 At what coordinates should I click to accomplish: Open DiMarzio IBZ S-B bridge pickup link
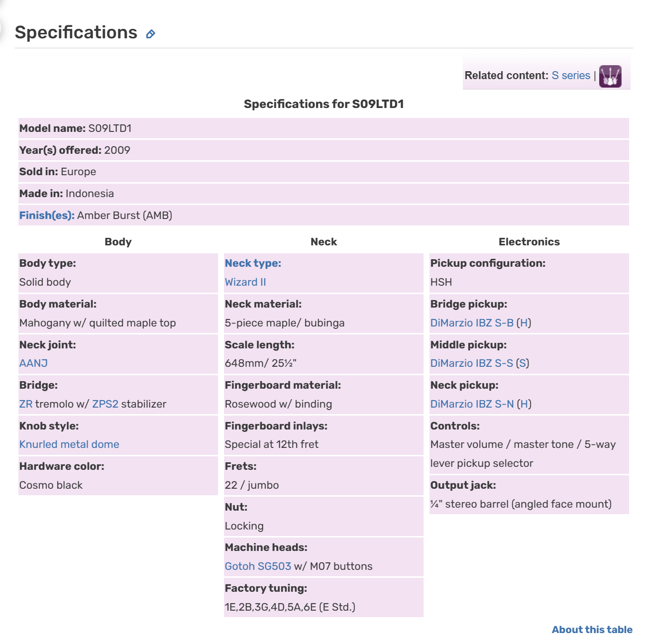click(472, 323)
